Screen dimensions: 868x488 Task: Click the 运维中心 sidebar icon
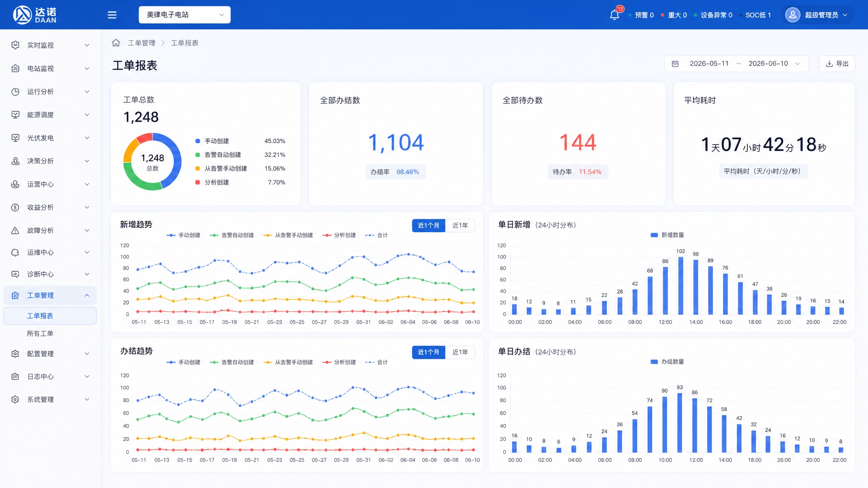point(15,252)
